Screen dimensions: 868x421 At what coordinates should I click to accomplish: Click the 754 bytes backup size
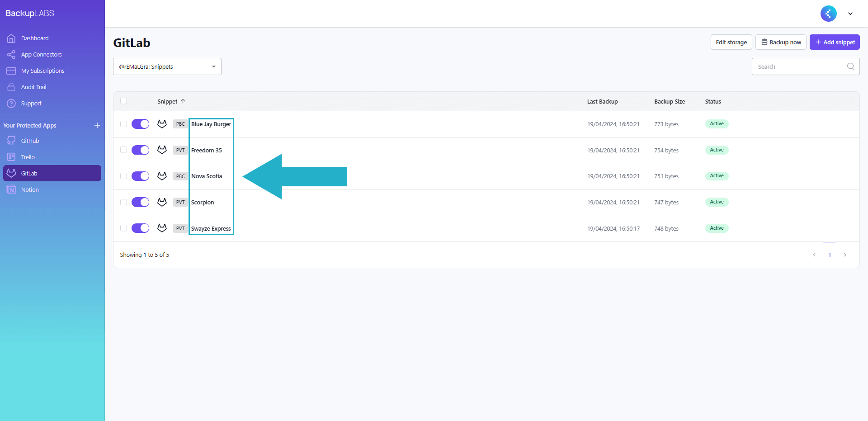point(666,150)
